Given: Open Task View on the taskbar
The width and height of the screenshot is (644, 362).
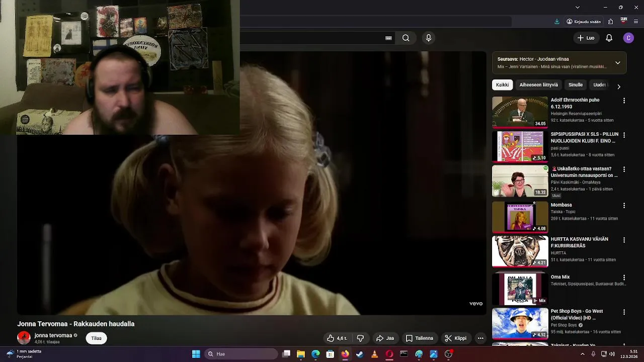Looking at the screenshot, I should [286, 354].
